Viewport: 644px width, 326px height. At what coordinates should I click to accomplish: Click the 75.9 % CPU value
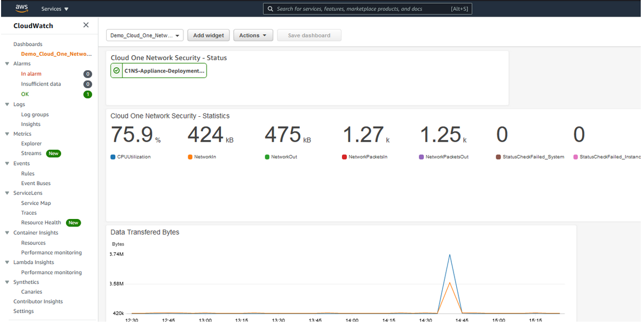tap(136, 135)
